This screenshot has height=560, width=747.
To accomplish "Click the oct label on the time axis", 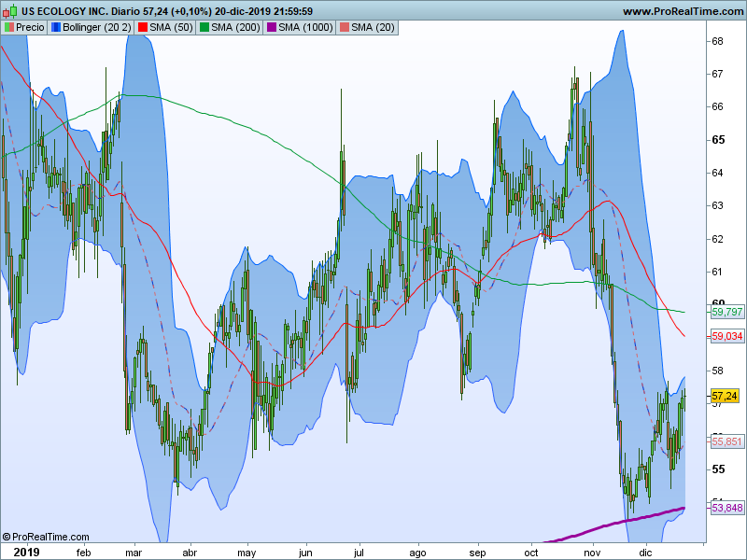I will click(x=531, y=553).
